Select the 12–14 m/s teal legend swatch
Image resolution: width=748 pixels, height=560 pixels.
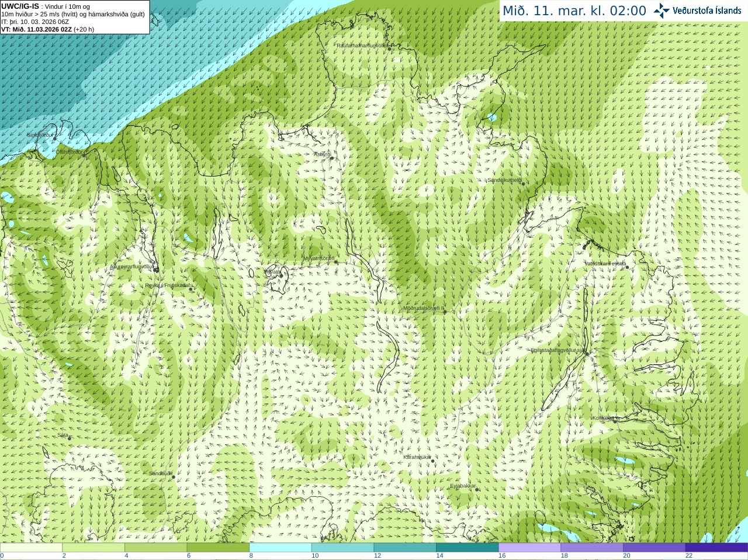(405, 548)
